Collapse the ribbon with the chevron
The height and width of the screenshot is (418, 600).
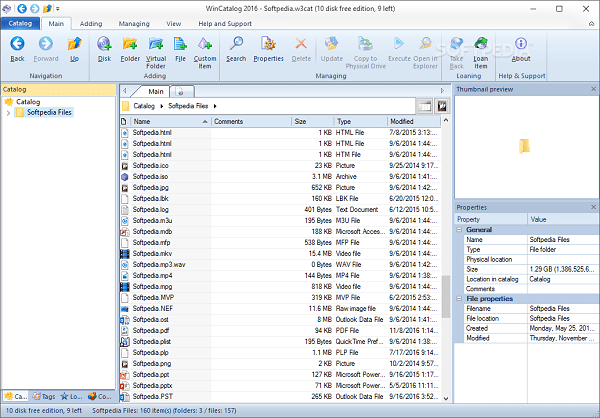click(592, 24)
